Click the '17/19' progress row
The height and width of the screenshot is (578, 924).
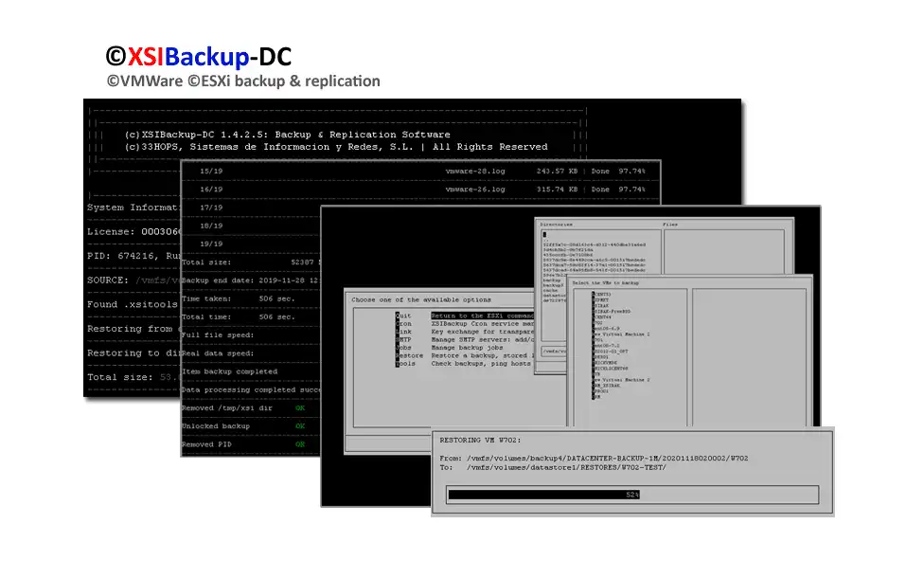(211, 208)
